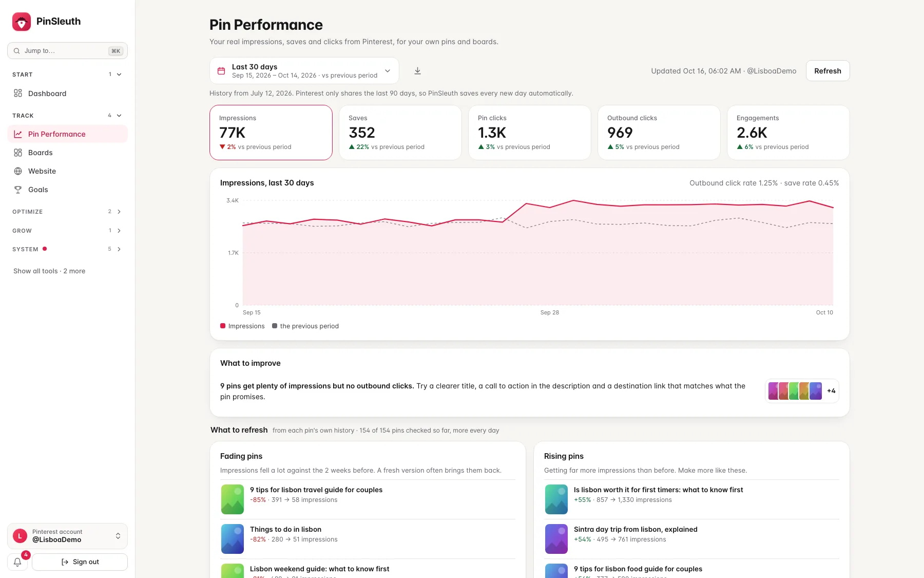This screenshot has height=578, width=924.
Task: Open the notifications bell
Action: pyautogui.click(x=17, y=562)
